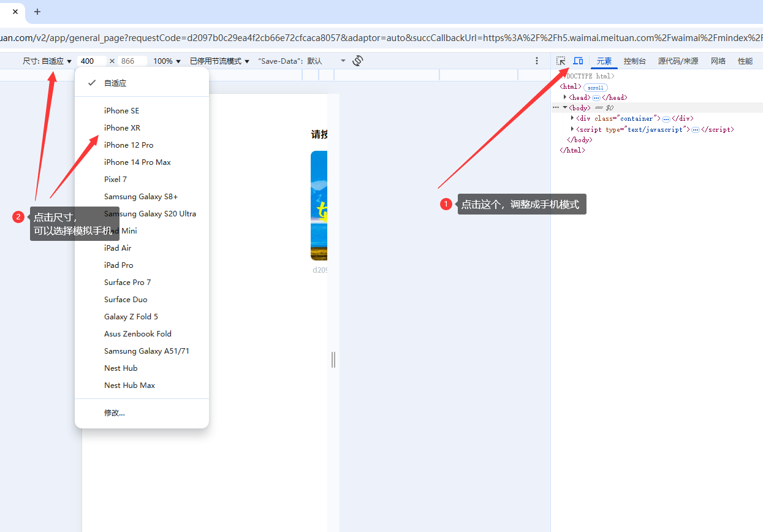Click the width input showing 400
Screen dimensions: 763x532
click(x=91, y=61)
